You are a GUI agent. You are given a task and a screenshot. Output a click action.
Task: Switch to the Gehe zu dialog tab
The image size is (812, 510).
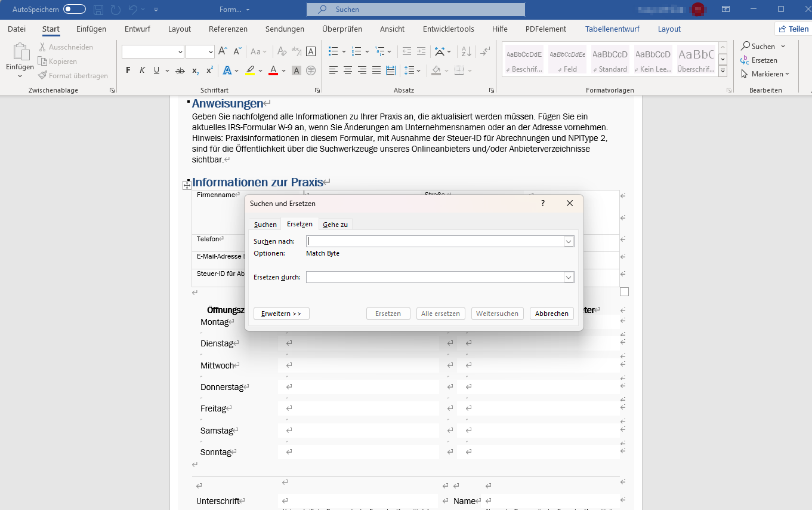point(335,225)
